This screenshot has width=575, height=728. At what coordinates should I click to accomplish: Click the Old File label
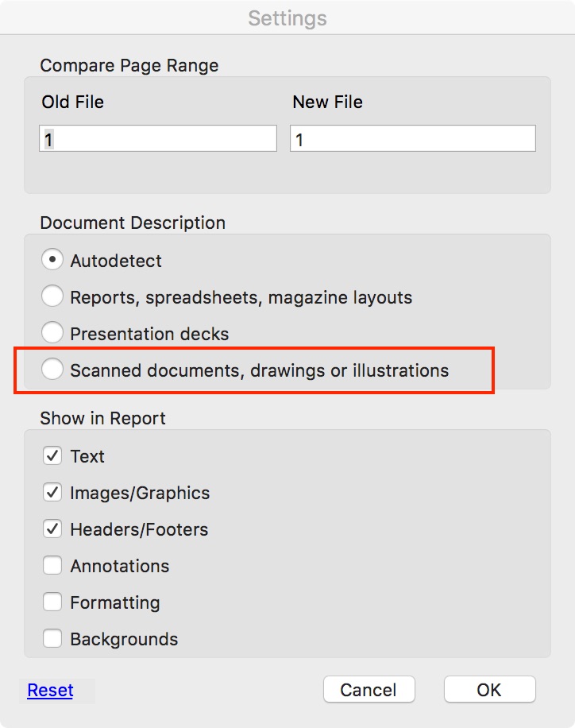tap(73, 102)
